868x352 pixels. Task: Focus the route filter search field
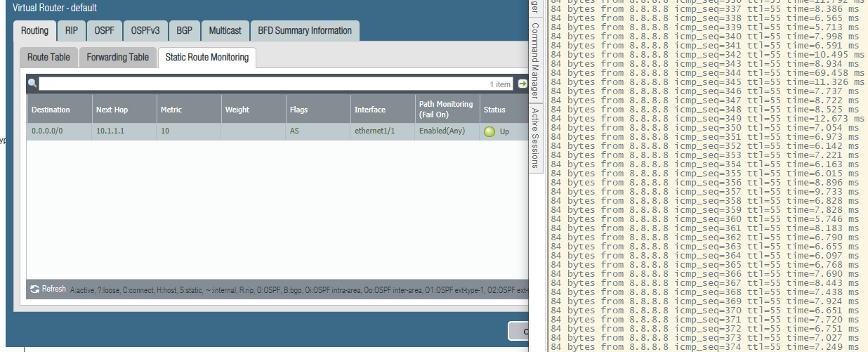277,84
